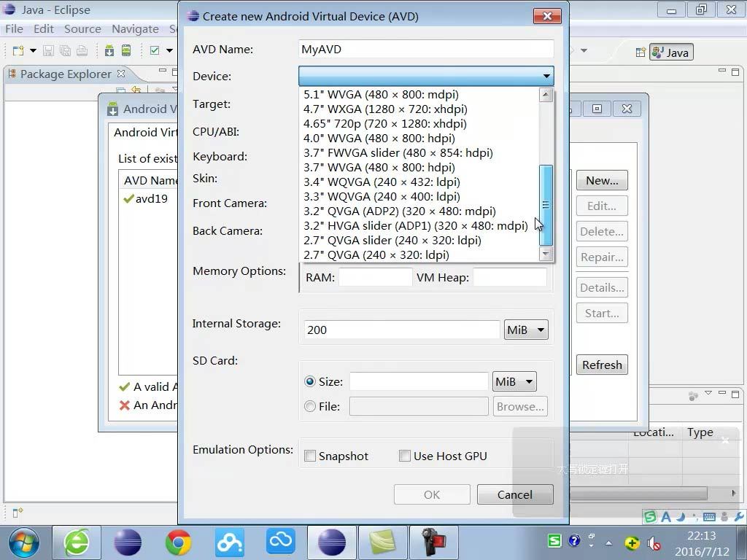This screenshot has width=747, height=560.
Task: Enable the Use Host GPU checkbox
Action: [405, 456]
